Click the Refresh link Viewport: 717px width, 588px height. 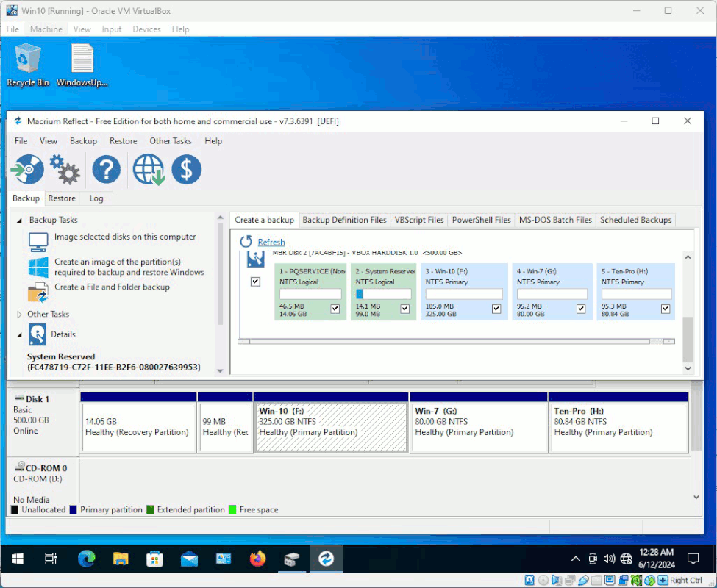(x=271, y=242)
